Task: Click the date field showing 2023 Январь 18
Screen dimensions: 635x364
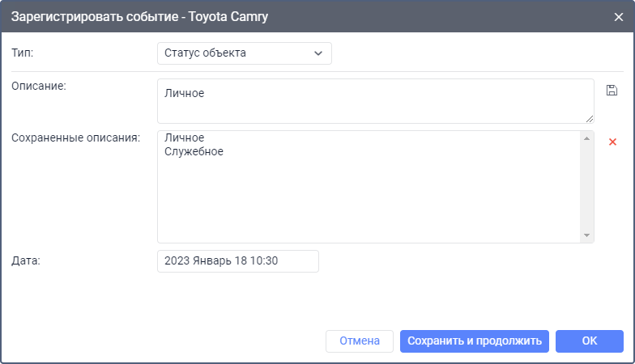Action: (x=237, y=261)
